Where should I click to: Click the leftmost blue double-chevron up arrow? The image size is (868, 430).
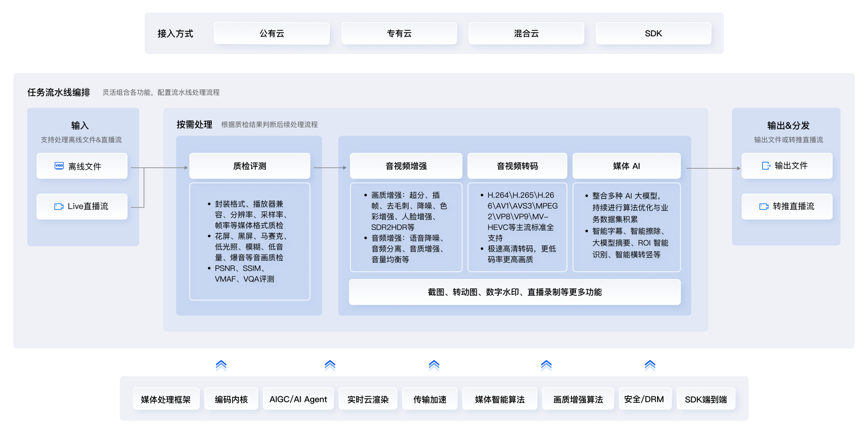pos(221,365)
